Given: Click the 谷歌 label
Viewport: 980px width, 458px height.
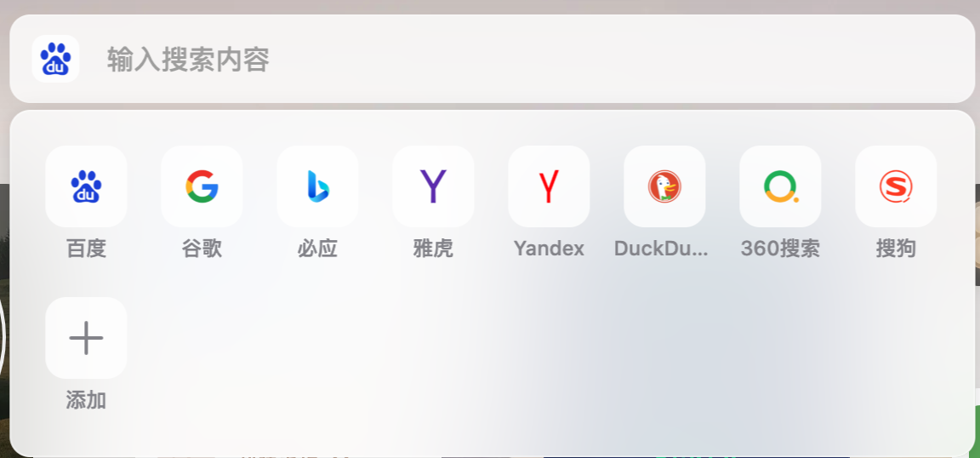Looking at the screenshot, I should point(202,249).
